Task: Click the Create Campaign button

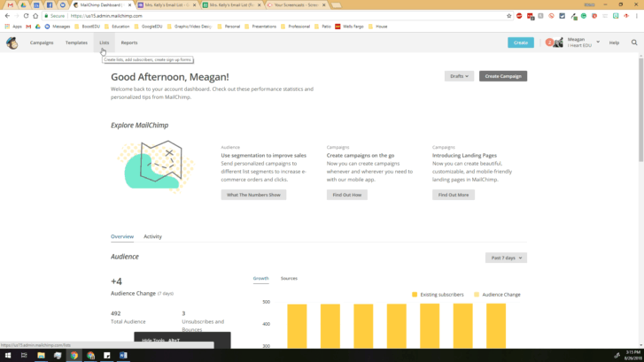Action: pos(503,76)
